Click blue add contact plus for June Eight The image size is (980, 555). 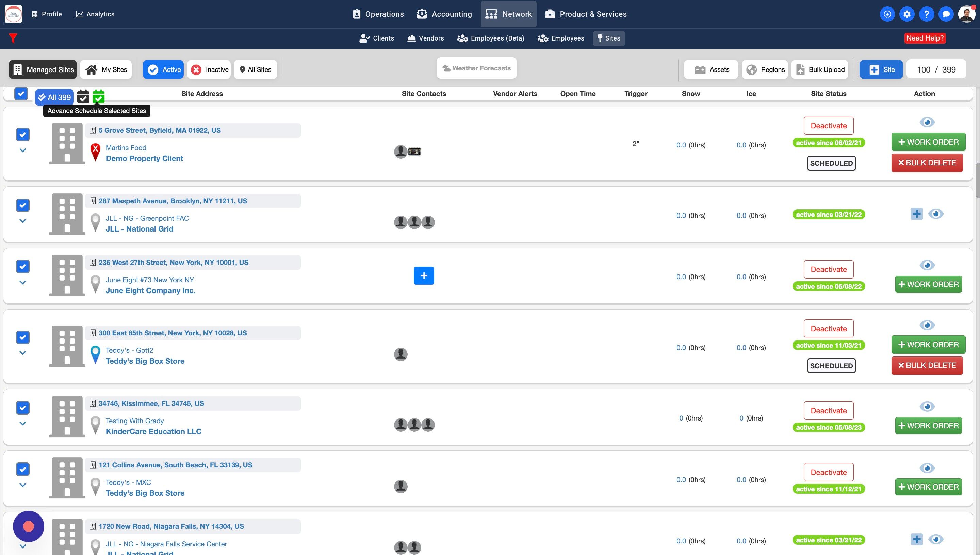(x=424, y=275)
